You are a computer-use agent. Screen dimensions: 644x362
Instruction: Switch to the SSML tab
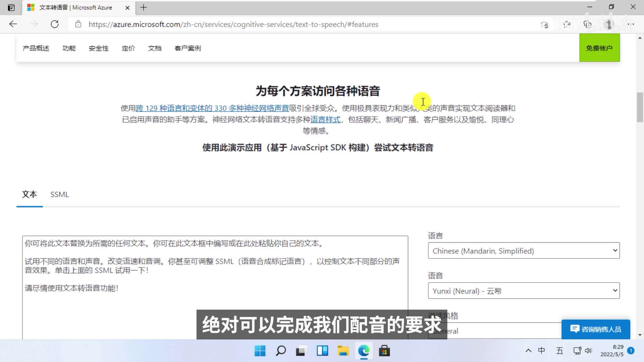(59, 194)
